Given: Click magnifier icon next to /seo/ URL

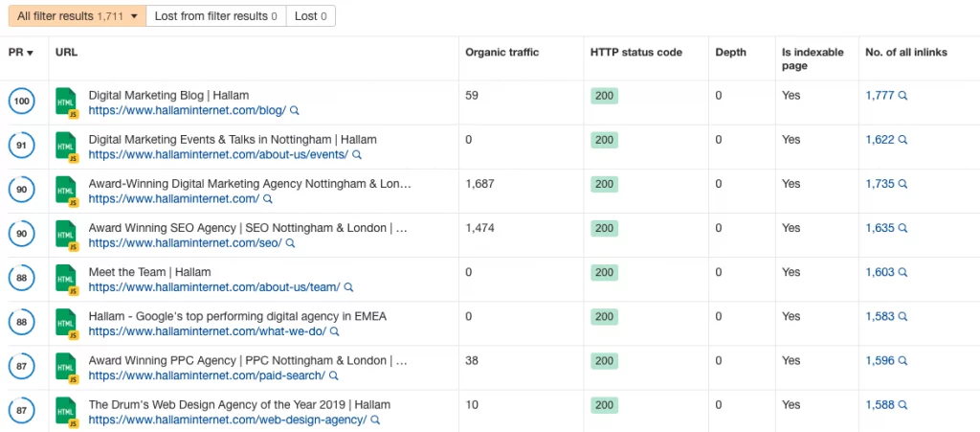Looking at the screenshot, I should click(x=291, y=243).
